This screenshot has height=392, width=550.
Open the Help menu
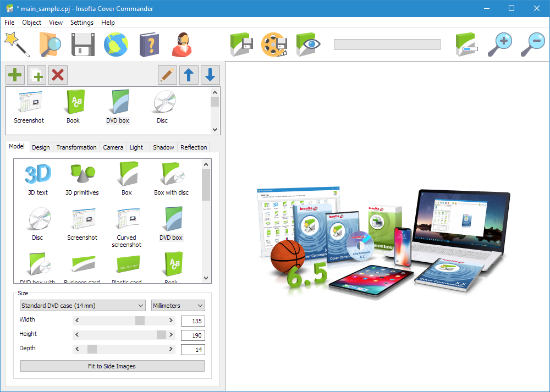108,23
